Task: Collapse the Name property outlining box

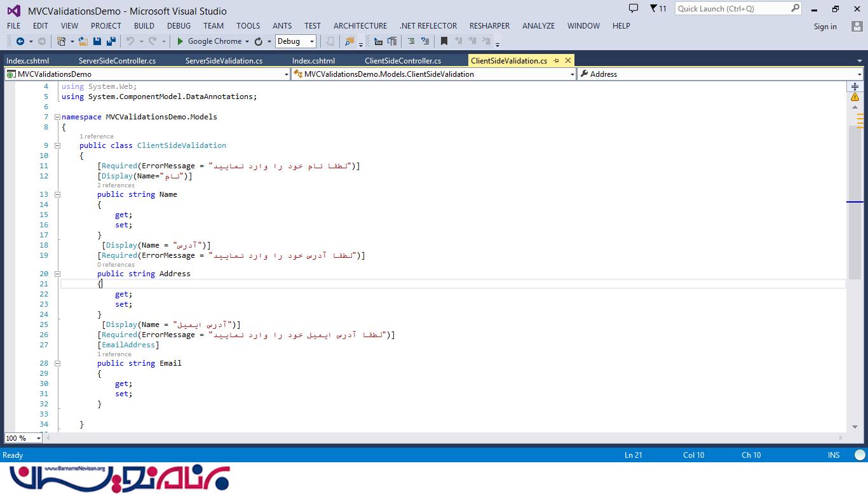Action: tap(57, 194)
